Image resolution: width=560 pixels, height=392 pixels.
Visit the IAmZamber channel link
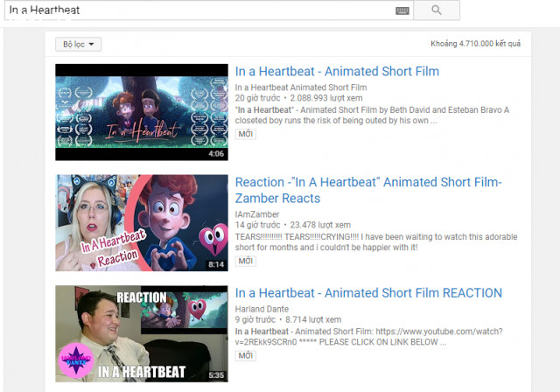(x=257, y=214)
